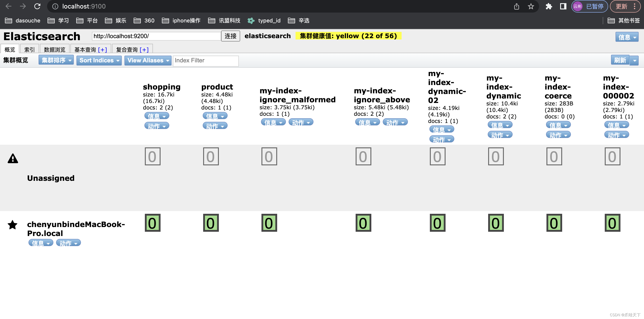The image size is (644, 319).
Task: Click the yellow cluster health status badge
Action: pyautogui.click(x=348, y=36)
